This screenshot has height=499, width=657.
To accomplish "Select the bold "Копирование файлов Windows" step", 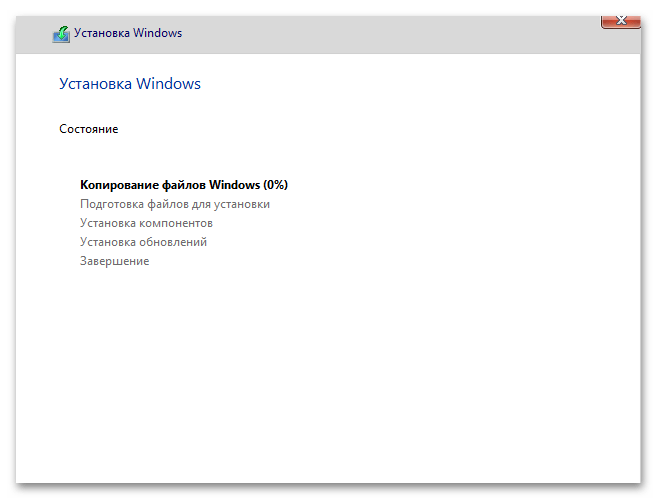I will coord(170,185).
